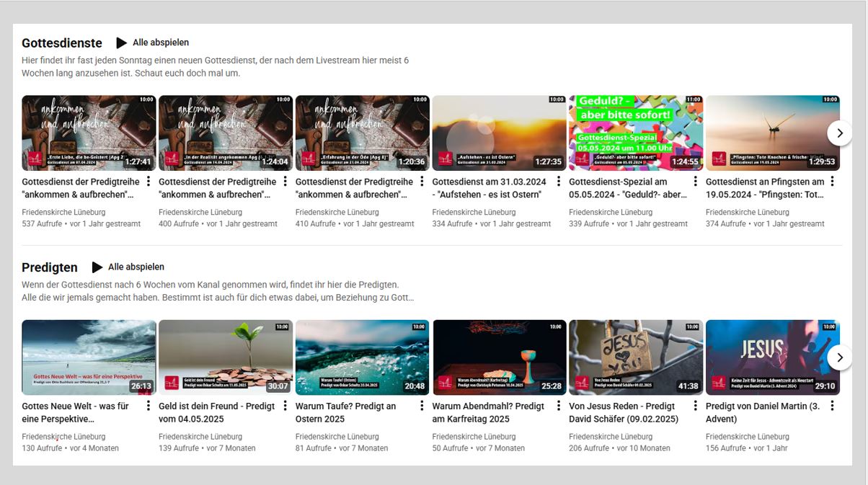
Task: Open the Geduld puzzle thumbnail video
Action: click(635, 133)
